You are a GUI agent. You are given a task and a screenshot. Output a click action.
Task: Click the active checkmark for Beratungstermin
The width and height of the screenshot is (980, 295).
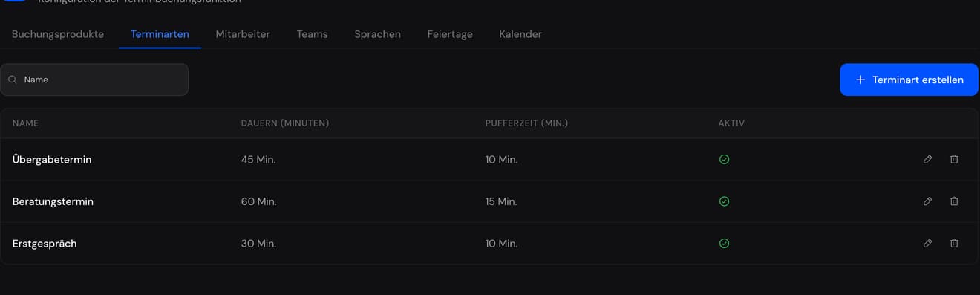(x=725, y=201)
